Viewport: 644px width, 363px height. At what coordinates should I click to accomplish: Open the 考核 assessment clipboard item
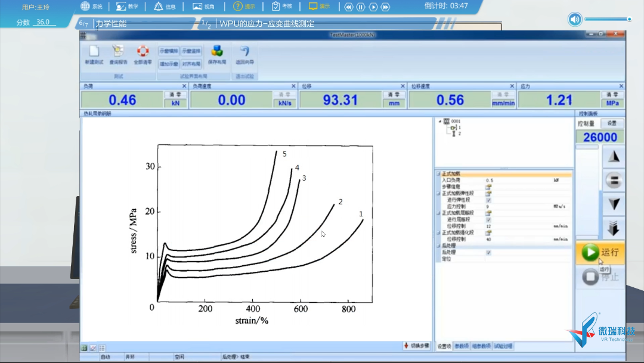tap(281, 6)
